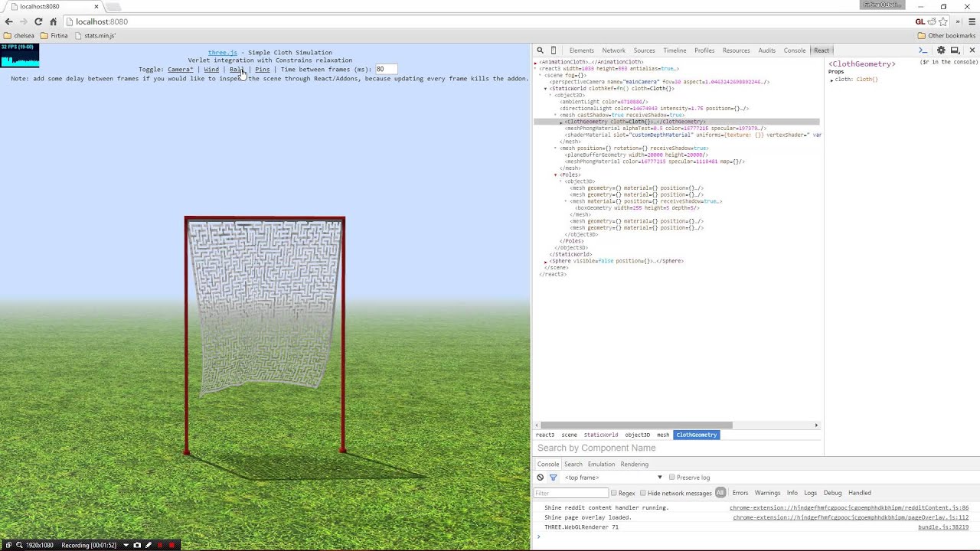Switch to the Elements tab
The width and height of the screenshot is (980, 551).
(x=581, y=51)
